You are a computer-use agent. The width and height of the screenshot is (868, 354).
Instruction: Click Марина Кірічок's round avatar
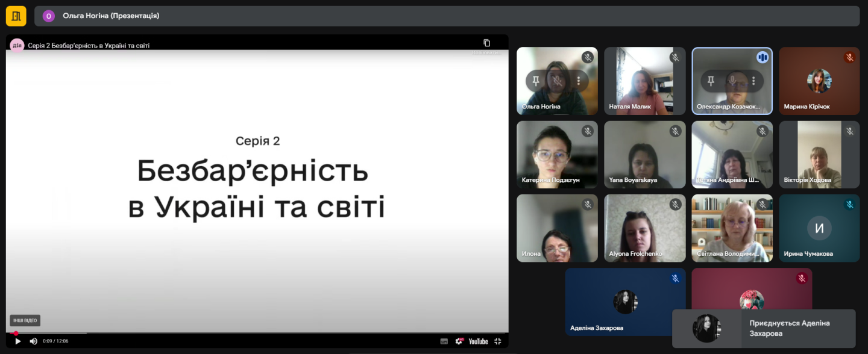[x=819, y=81]
